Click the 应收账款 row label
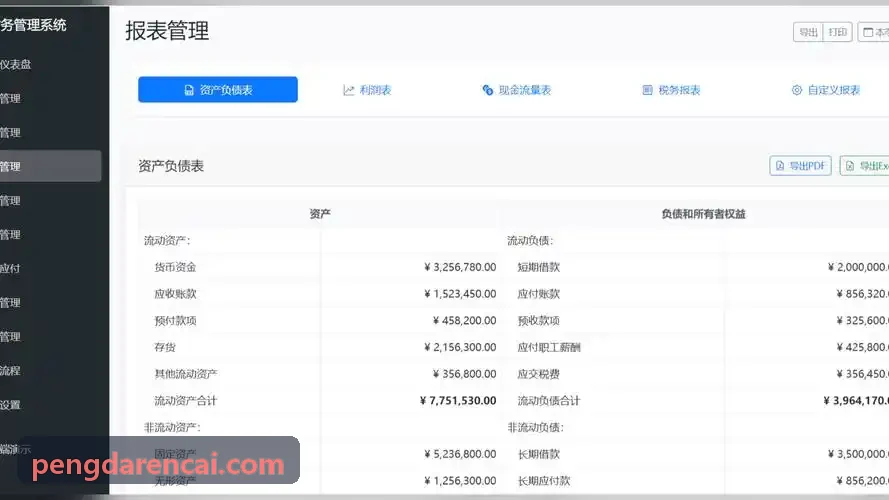 (175, 294)
